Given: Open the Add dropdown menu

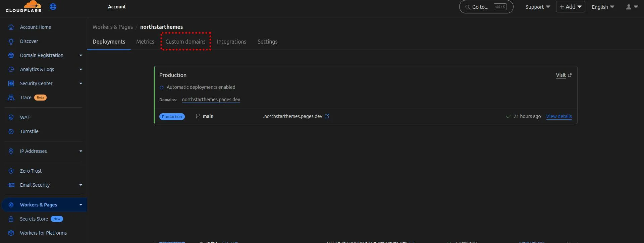Looking at the screenshot, I should pyautogui.click(x=571, y=7).
